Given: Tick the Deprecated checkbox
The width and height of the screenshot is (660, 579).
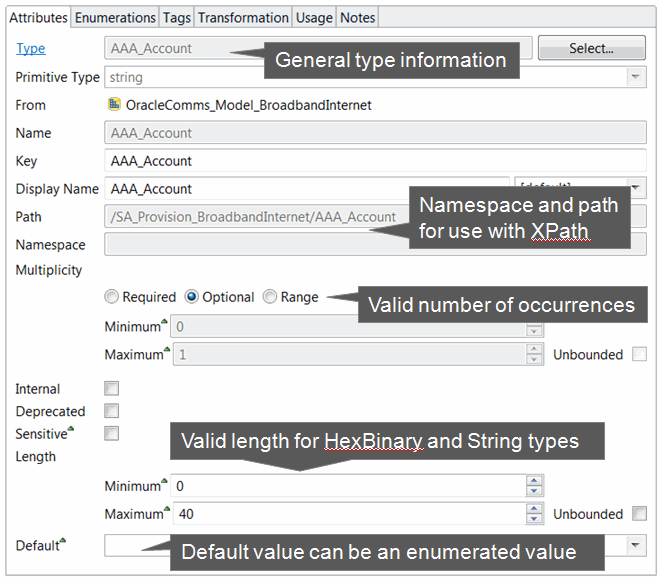Looking at the screenshot, I should tap(112, 411).
